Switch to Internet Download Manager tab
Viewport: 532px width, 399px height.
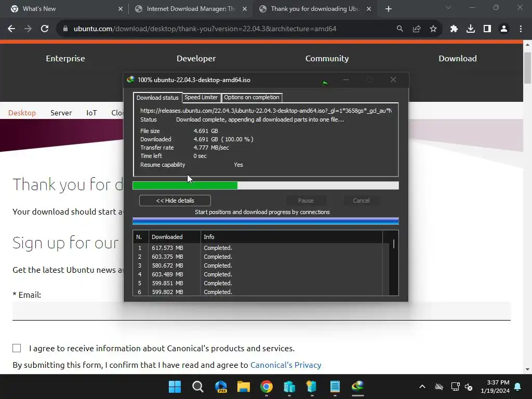coord(190,9)
